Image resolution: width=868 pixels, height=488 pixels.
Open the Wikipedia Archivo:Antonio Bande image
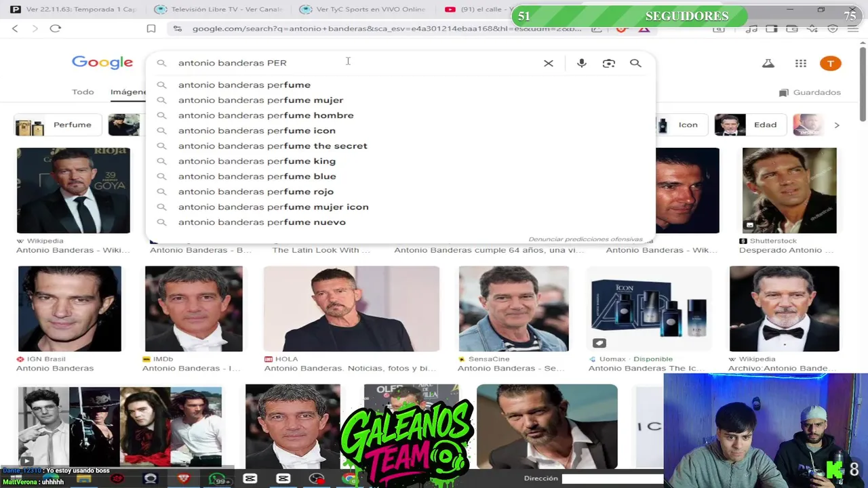[x=785, y=308]
